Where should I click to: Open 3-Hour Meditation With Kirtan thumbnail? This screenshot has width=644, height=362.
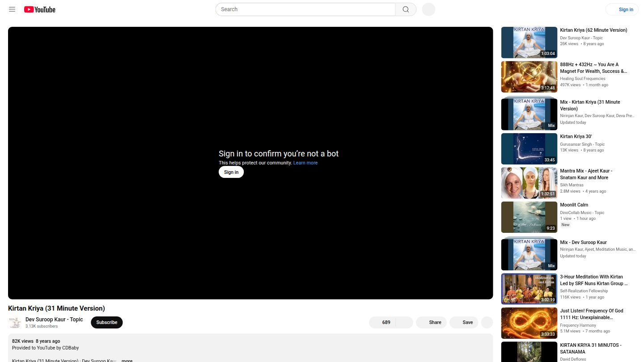[529, 289]
